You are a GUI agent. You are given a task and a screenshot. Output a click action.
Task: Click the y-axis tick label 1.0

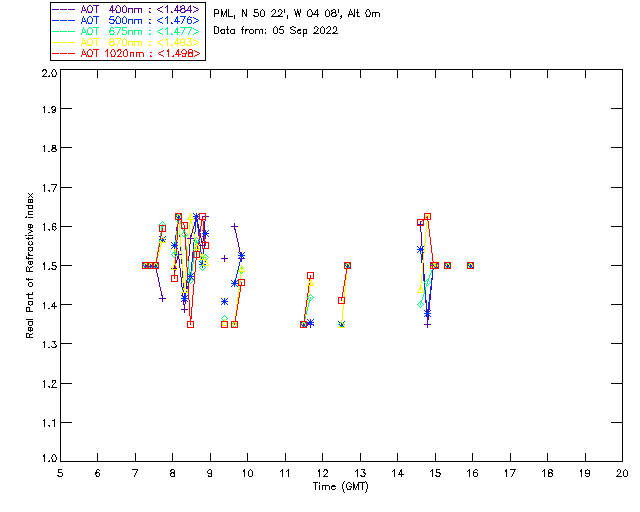49,458
